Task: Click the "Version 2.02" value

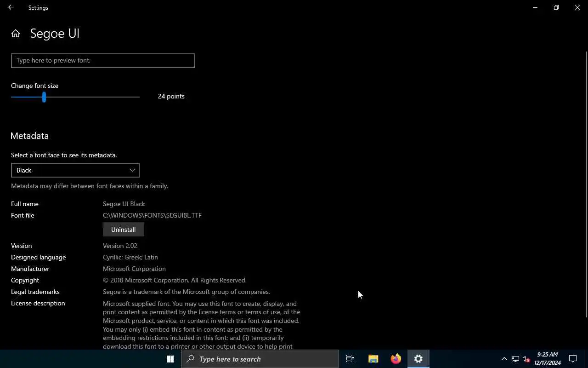Action: pos(120,246)
